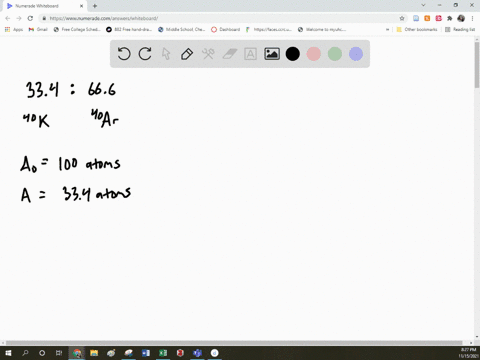Open the red app on the taskbar

[180, 353]
